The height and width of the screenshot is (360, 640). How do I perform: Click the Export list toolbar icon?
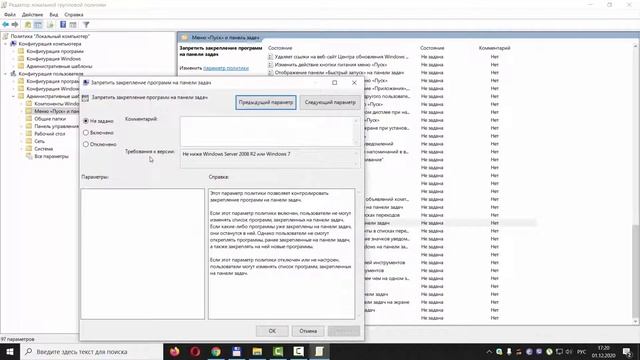[50, 25]
